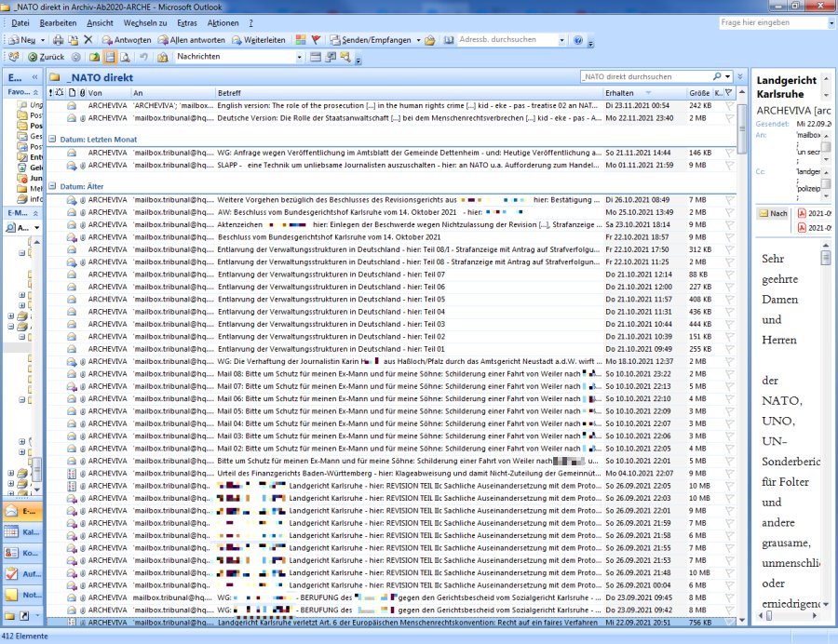This screenshot has width=838, height=644.
Task: Click the Move to Folder toolbar icon
Action: coord(74,40)
